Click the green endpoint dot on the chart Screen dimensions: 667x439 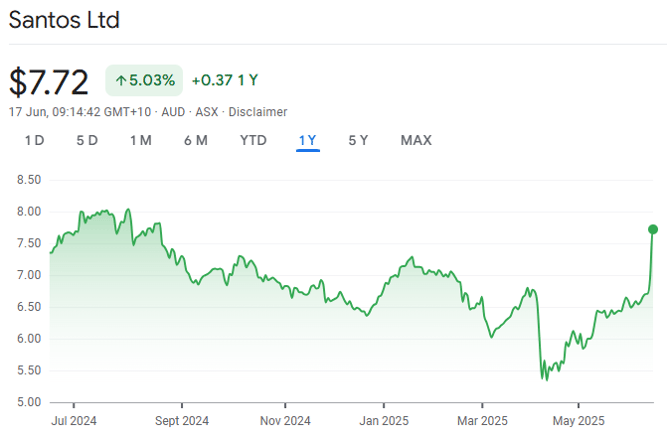pyautogui.click(x=653, y=229)
